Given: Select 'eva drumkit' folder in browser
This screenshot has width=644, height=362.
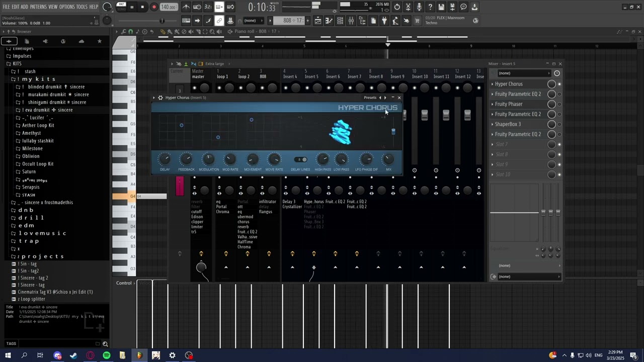Looking at the screenshot, I should pyautogui.click(x=47, y=110).
